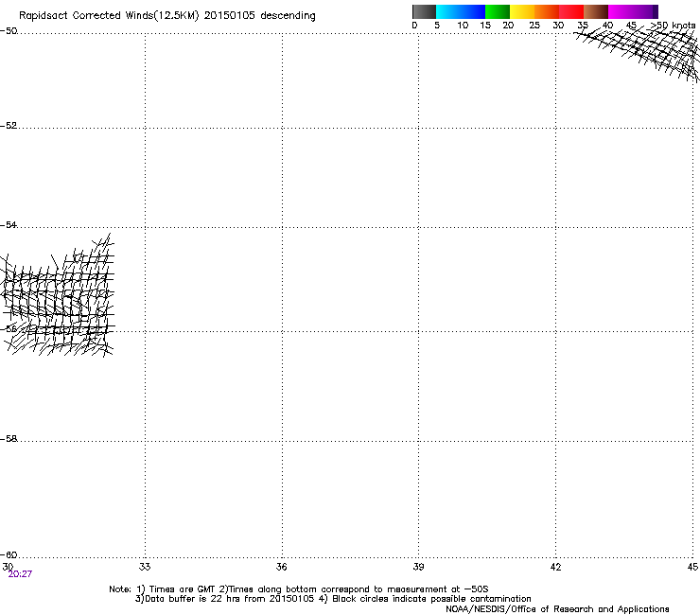
Task: Click the ">50 knots" legend label
Action: (674, 26)
